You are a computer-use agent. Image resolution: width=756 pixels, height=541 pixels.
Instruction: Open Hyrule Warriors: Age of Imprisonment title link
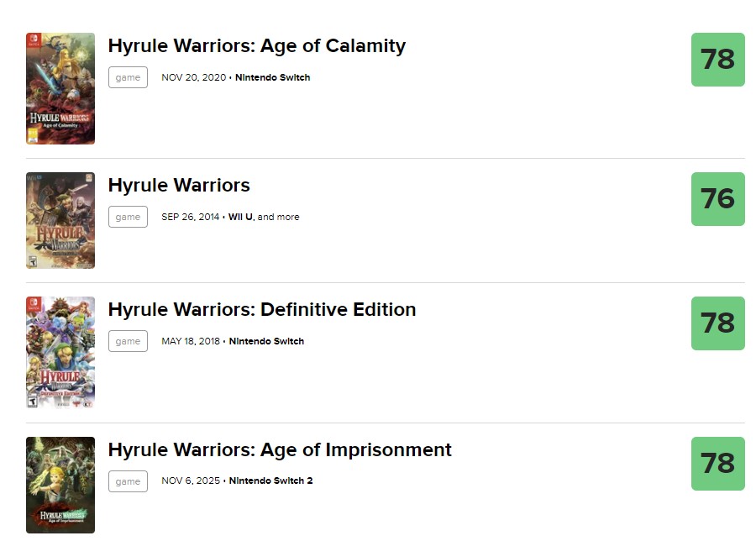(280, 450)
